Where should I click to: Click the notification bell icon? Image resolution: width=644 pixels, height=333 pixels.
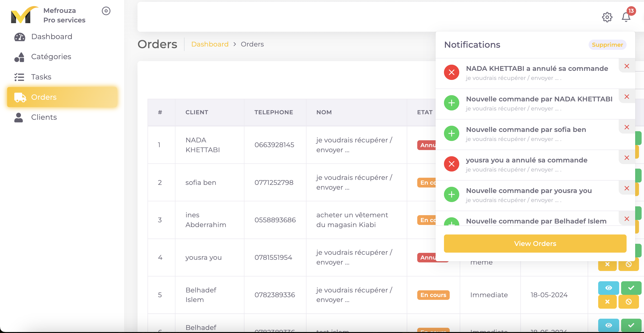626,17
